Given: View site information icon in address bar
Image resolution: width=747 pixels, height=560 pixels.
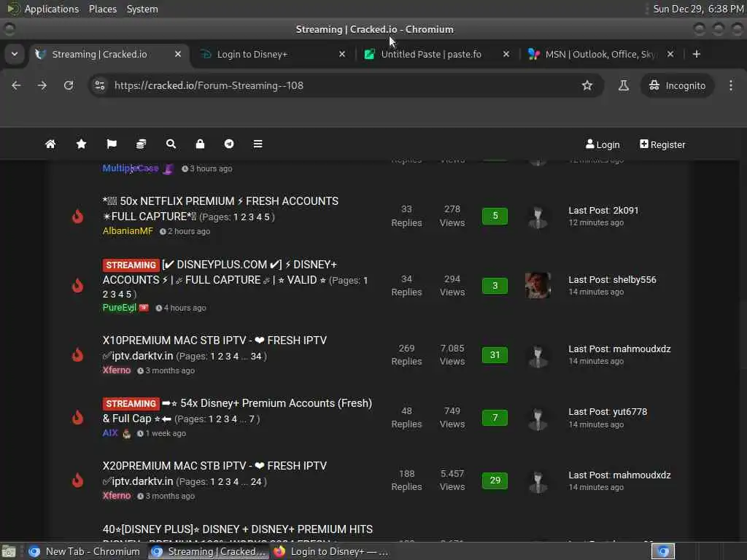Looking at the screenshot, I should tap(99, 85).
